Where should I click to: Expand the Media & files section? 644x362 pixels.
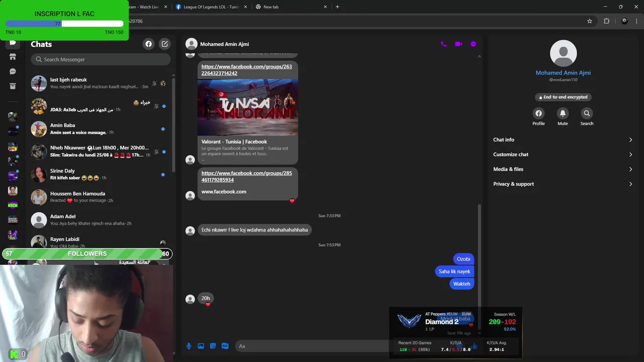click(x=562, y=169)
